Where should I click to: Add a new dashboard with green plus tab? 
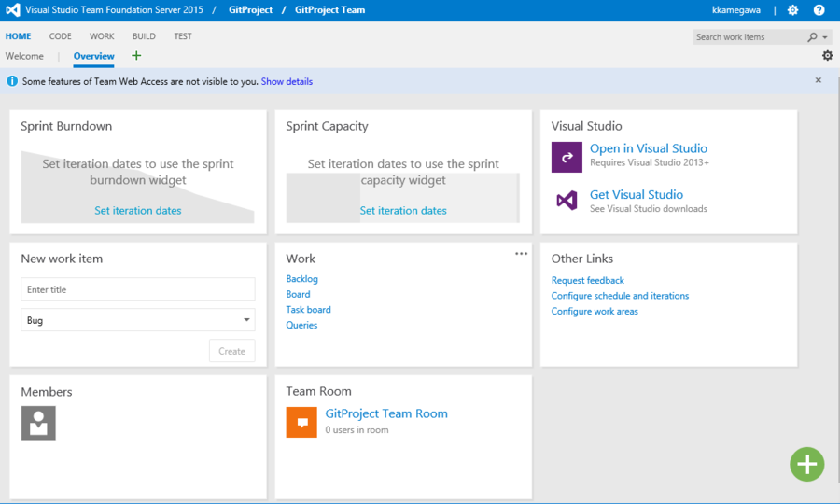click(136, 56)
